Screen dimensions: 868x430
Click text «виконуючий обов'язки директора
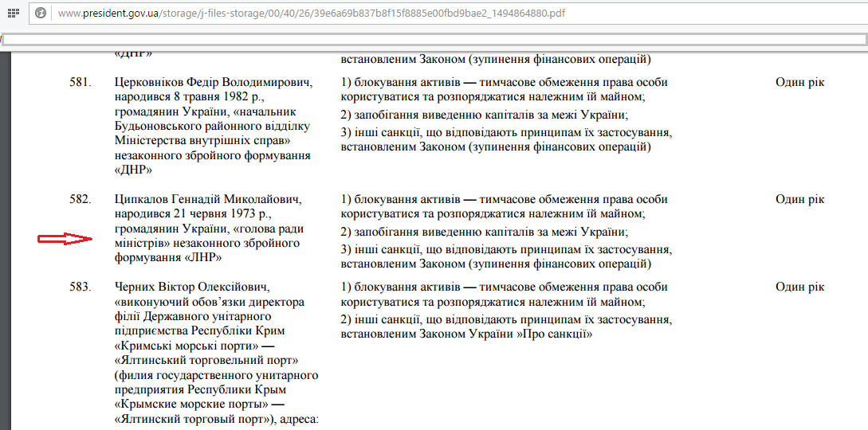[210, 302]
